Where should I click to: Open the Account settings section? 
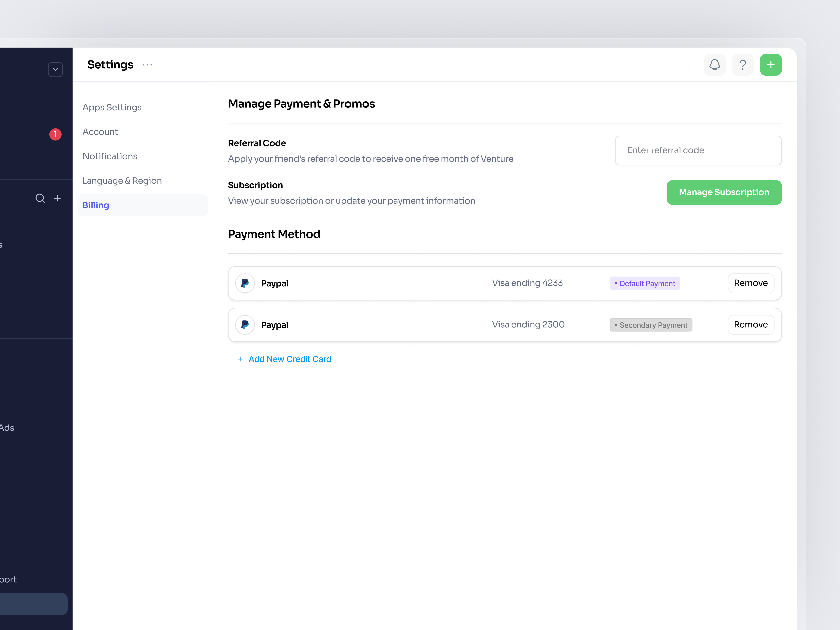point(100,131)
